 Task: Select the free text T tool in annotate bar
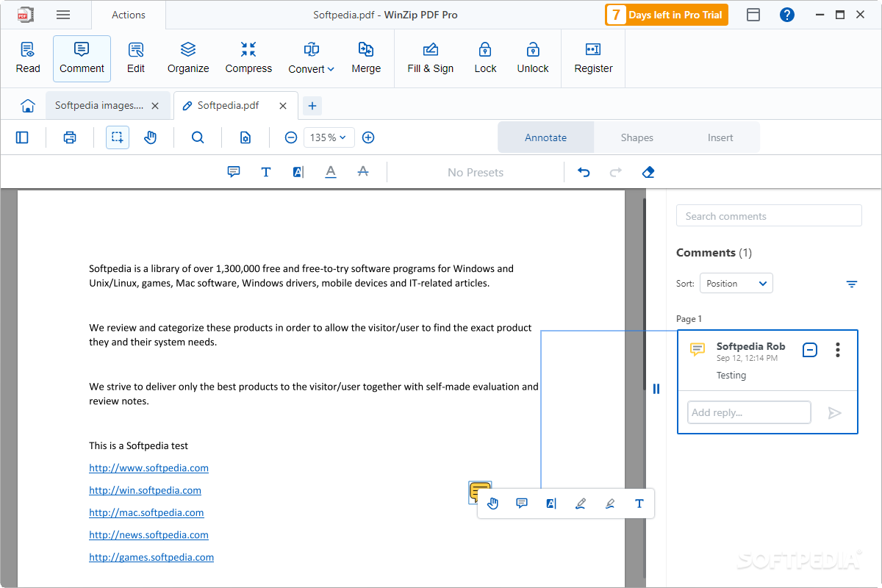pos(266,172)
